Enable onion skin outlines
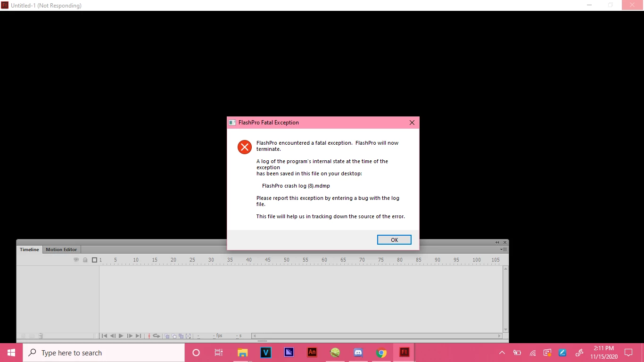644x362 pixels. click(x=174, y=336)
